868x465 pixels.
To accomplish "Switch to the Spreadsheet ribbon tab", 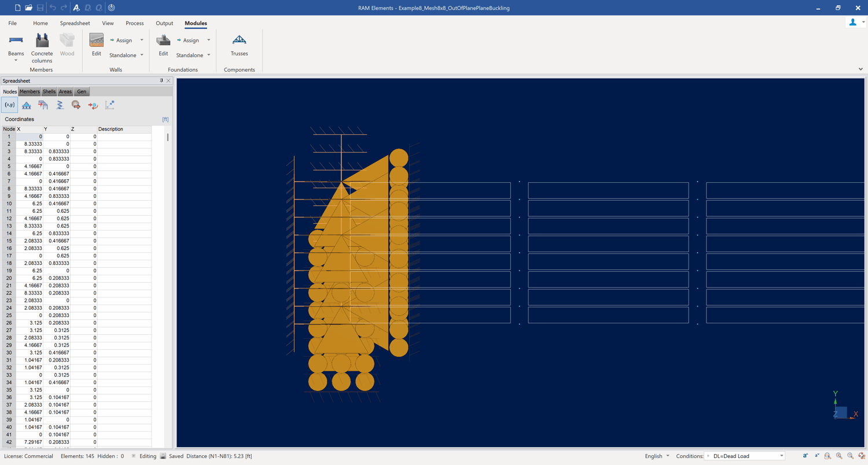I will tap(75, 23).
